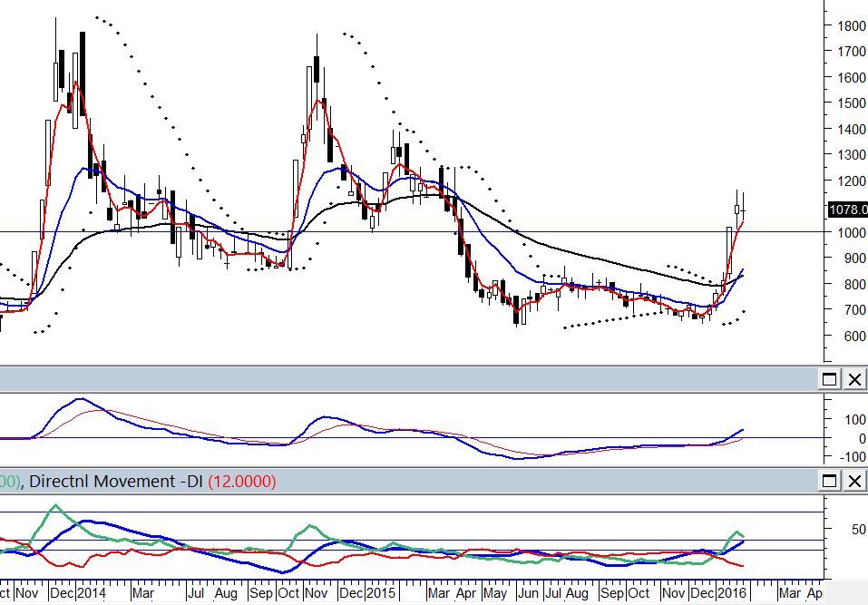Maximize the Directnl Movement indicator panel
Screen dimensions: 868x605
(x=829, y=481)
